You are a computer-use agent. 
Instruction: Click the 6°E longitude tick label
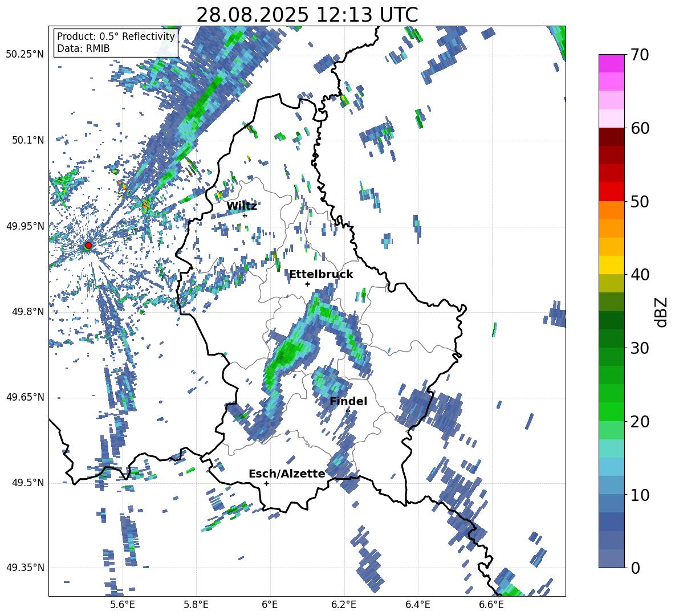click(270, 605)
